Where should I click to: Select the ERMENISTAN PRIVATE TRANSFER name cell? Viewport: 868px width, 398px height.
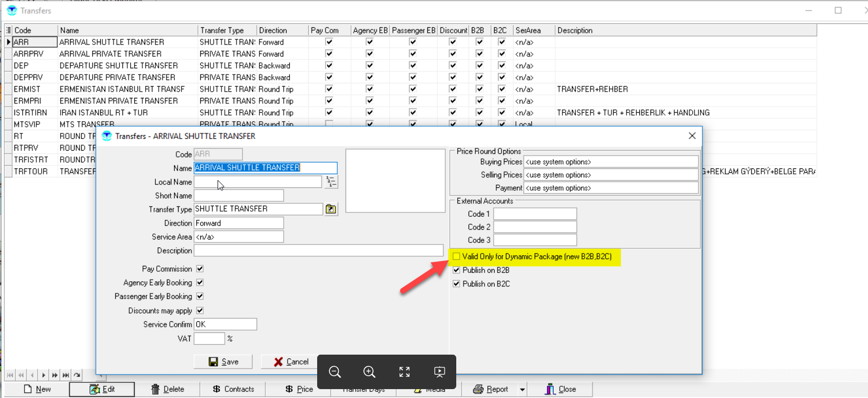coord(128,101)
